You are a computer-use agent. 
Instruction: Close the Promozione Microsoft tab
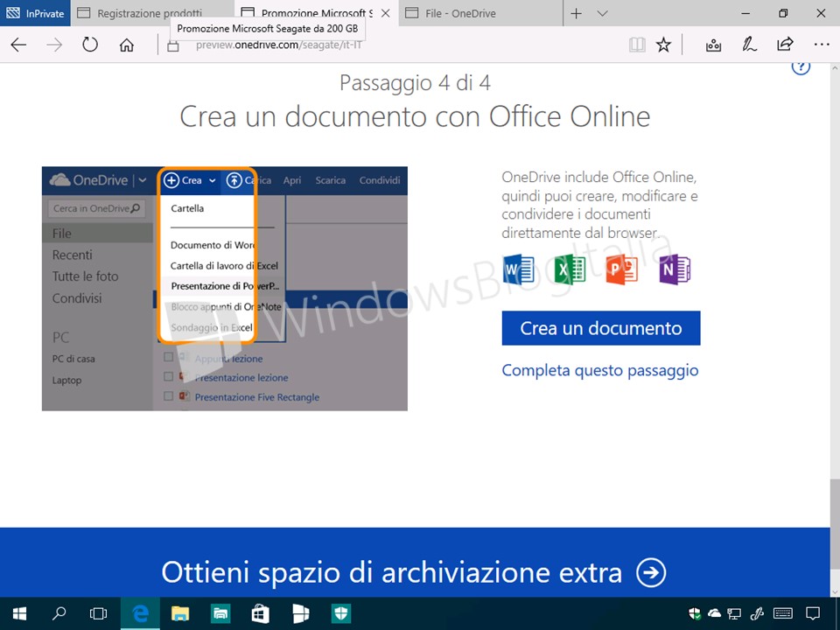click(385, 13)
